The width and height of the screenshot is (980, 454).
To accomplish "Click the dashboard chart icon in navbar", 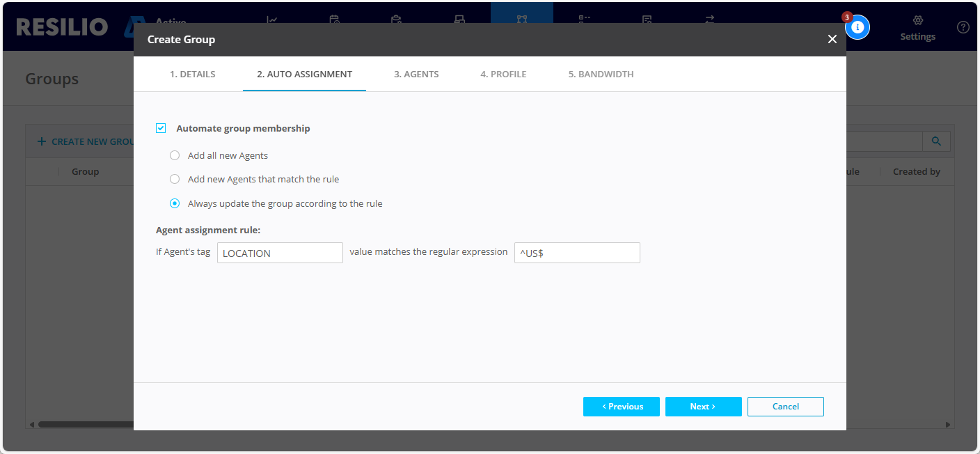I will pos(272,19).
